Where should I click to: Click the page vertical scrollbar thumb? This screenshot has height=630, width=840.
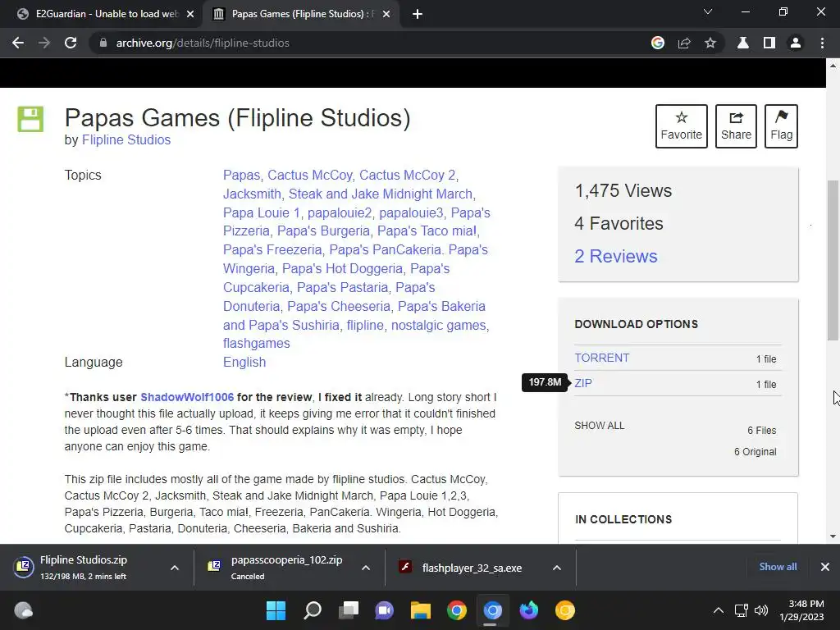833,260
